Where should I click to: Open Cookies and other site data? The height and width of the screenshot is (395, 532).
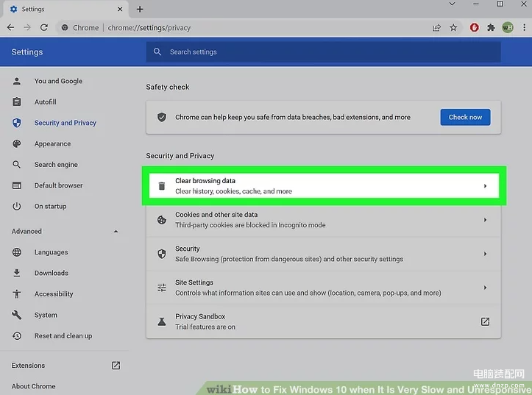pos(323,220)
